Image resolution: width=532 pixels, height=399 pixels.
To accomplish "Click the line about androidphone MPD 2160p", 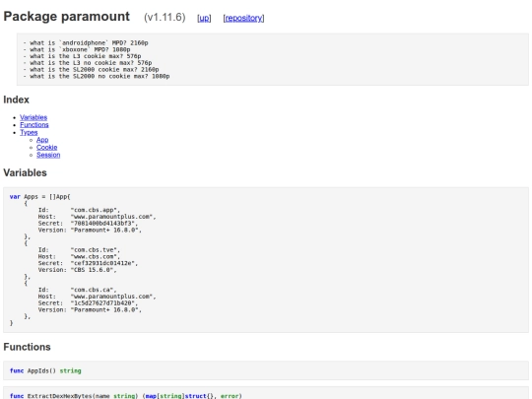I will pos(86,43).
